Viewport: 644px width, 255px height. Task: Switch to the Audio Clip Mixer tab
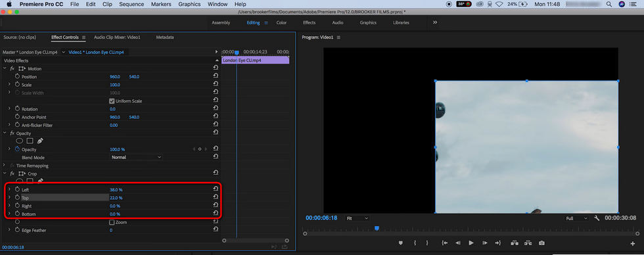click(117, 37)
